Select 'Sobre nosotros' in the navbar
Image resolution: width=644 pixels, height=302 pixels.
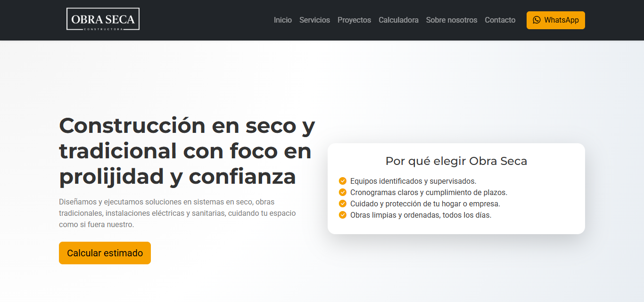tap(451, 20)
